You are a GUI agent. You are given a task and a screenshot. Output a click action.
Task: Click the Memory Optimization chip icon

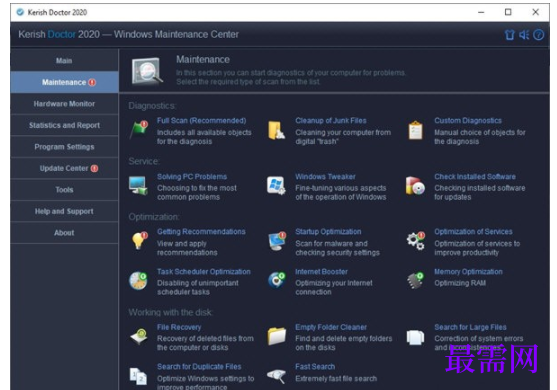[415, 281]
